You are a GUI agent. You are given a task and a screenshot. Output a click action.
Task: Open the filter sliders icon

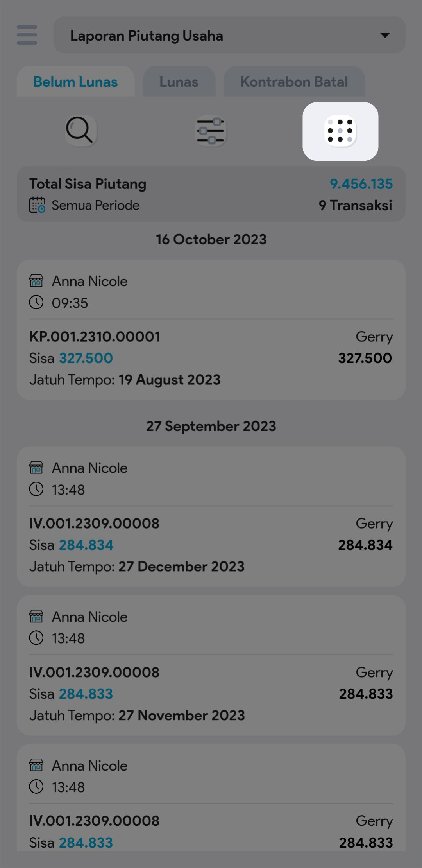coord(211,131)
